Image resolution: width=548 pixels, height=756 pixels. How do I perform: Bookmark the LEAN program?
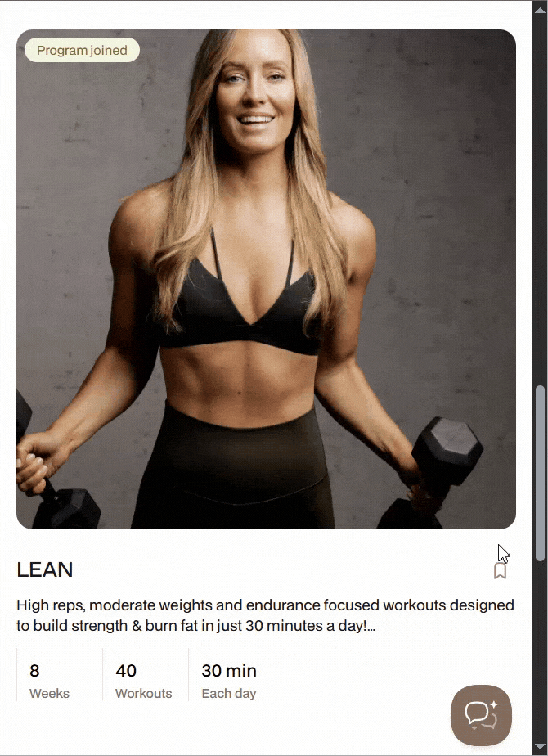coord(500,571)
